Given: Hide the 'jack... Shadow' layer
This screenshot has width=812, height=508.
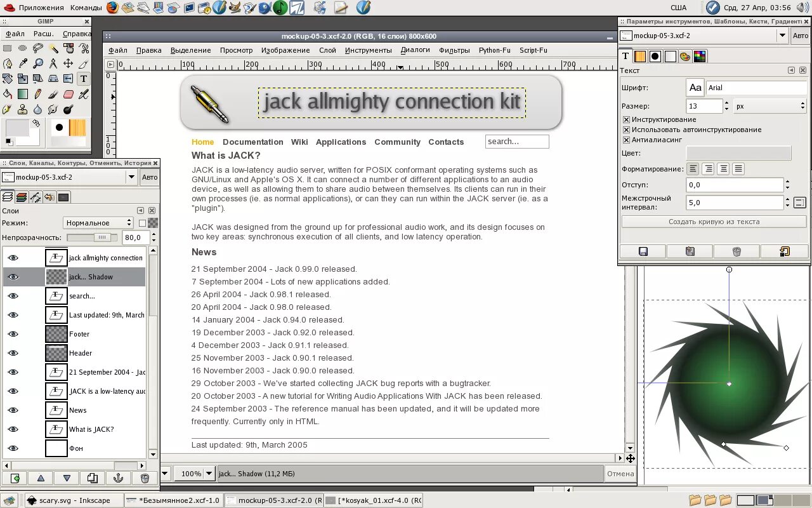Looking at the screenshot, I should 13,277.
